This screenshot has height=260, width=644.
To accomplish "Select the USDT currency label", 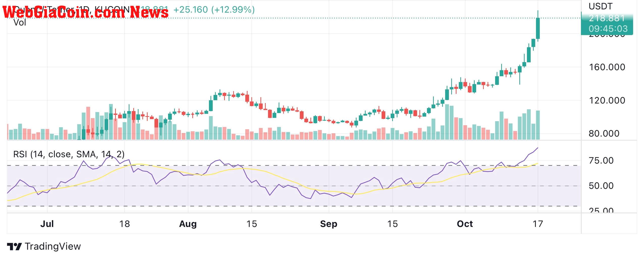I will click(x=600, y=6).
